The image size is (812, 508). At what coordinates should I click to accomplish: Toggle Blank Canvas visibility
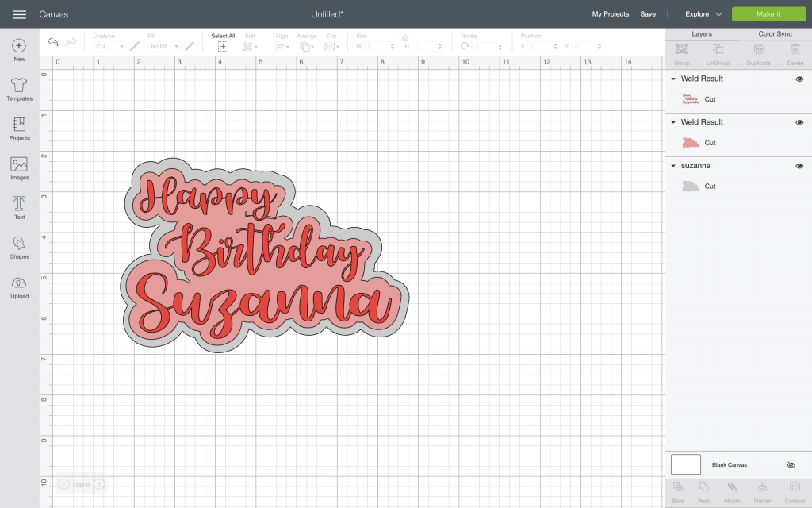pos(791,465)
